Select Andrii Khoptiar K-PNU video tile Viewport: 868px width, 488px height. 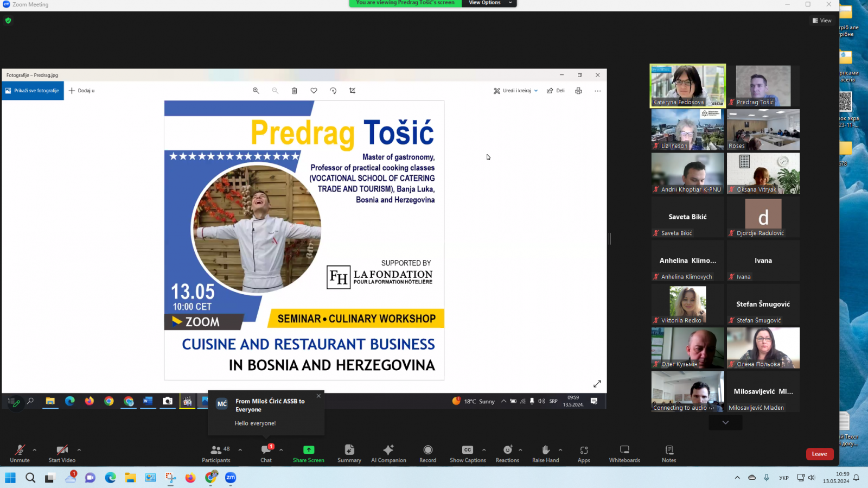click(688, 173)
